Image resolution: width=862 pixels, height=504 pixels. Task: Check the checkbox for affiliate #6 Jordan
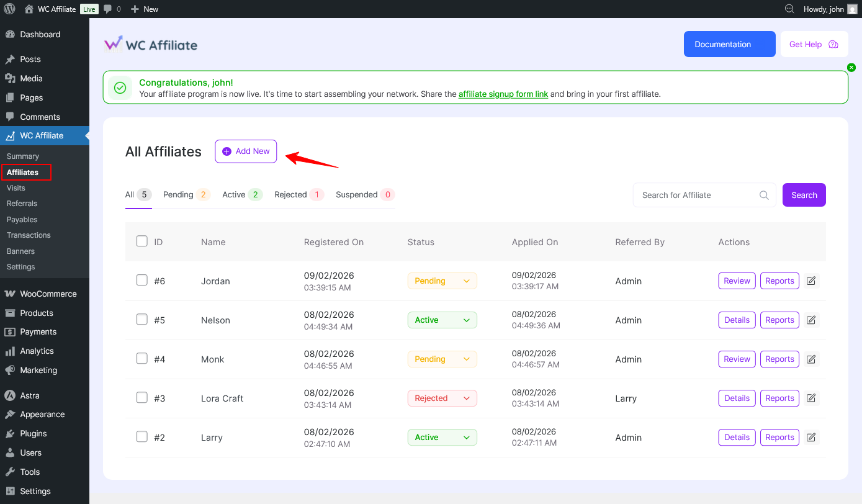(x=141, y=281)
